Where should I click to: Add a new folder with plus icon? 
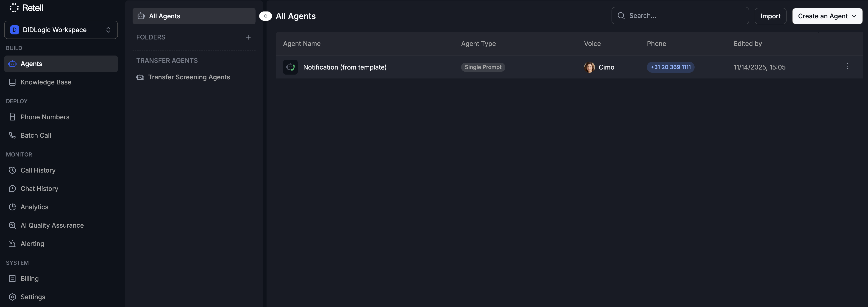[248, 37]
